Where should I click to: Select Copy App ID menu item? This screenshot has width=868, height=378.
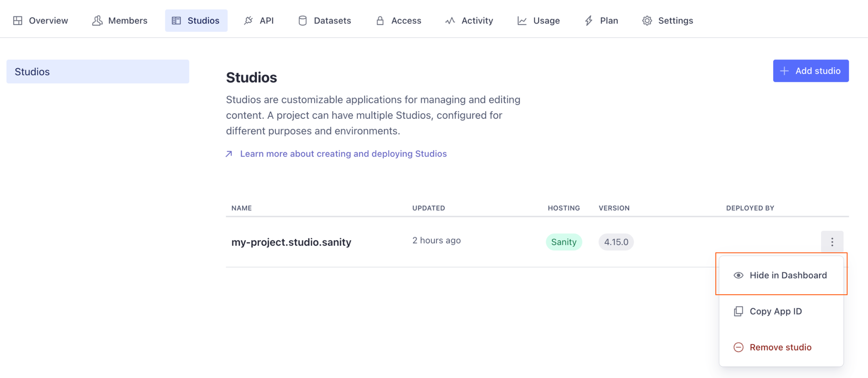coord(781,311)
